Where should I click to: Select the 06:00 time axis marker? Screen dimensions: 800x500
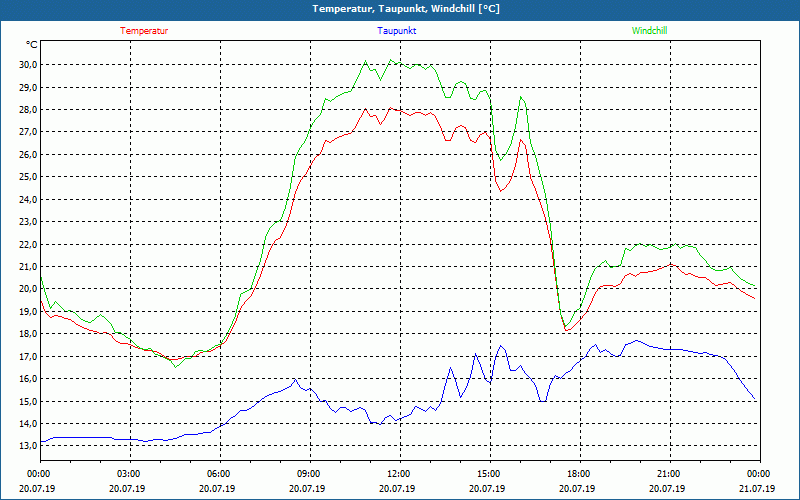click(x=219, y=474)
